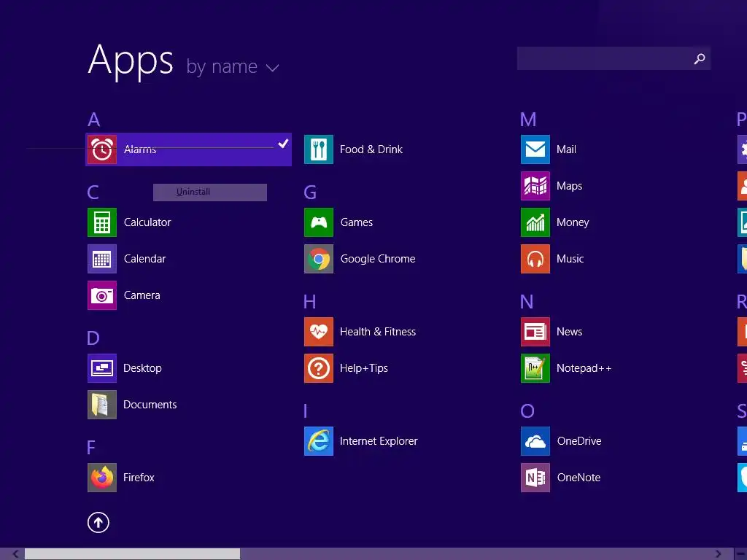The image size is (747, 560).
Task: Launch the Camera app icon
Action: tap(102, 295)
